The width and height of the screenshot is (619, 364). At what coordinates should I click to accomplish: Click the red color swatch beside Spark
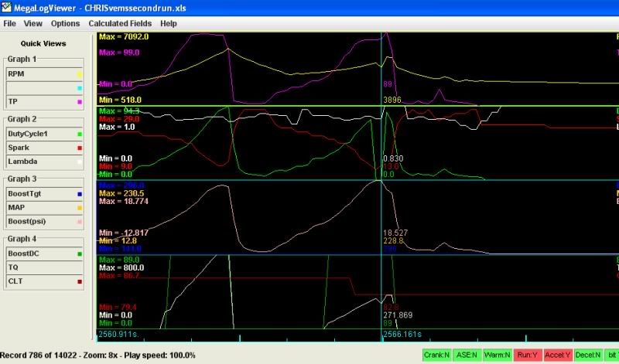point(80,148)
